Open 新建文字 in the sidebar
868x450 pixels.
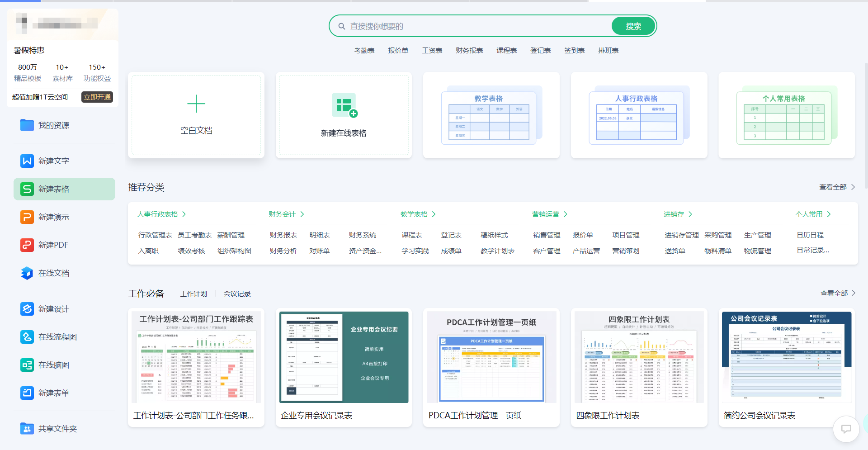[54, 161]
